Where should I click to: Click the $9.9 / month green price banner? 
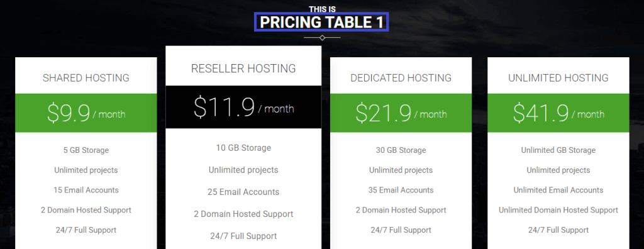(x=86, y=113)
